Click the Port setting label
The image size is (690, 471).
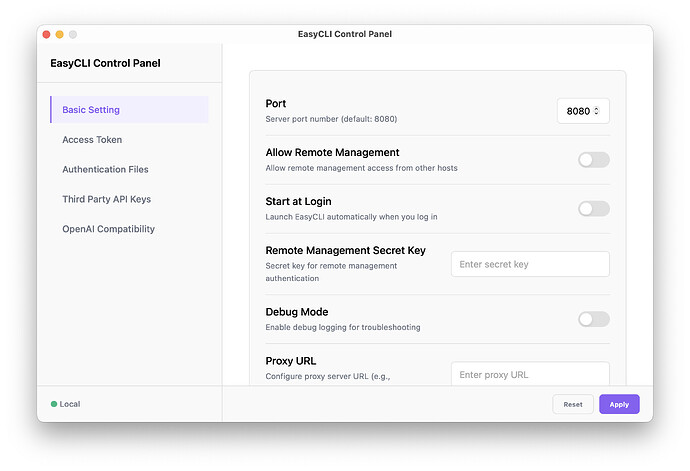click(276, 103)
